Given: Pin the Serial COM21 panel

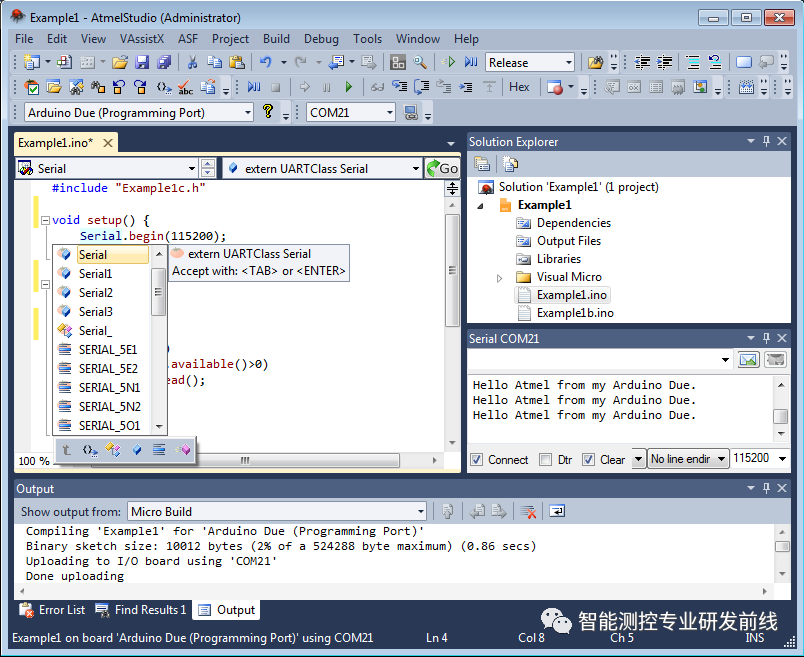Looking at the screenshot, I should pos(766,338).
